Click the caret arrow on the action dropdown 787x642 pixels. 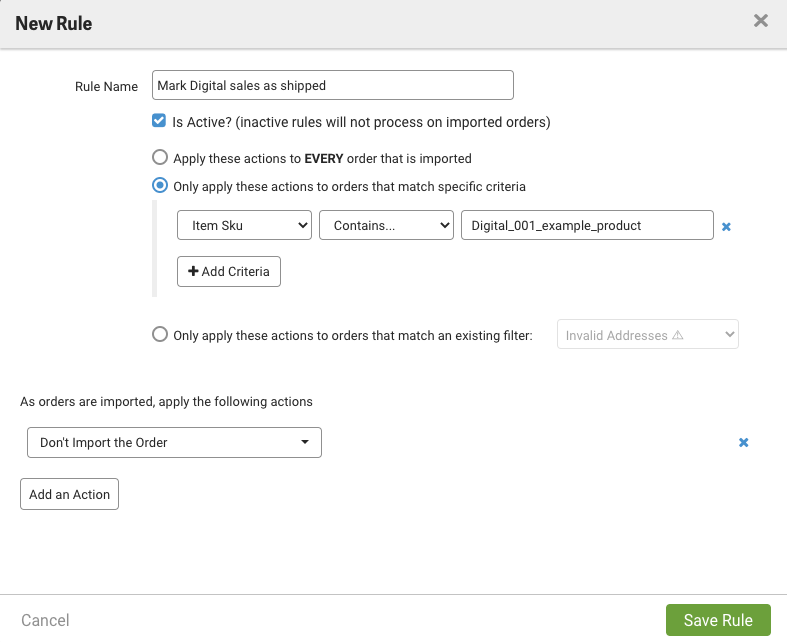point(305,443)
